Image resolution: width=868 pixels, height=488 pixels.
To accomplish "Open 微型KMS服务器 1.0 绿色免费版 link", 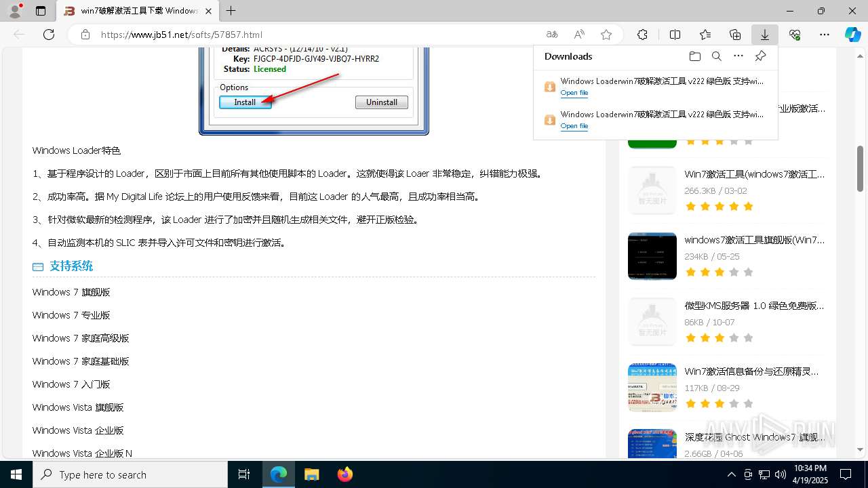I will click(755, 306).
